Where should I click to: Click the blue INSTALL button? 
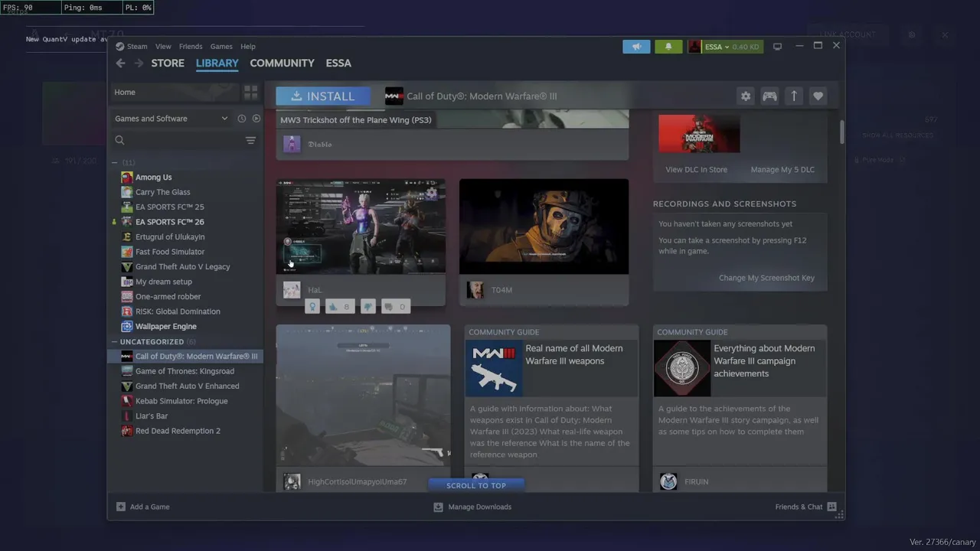click(x=323, y=96)
